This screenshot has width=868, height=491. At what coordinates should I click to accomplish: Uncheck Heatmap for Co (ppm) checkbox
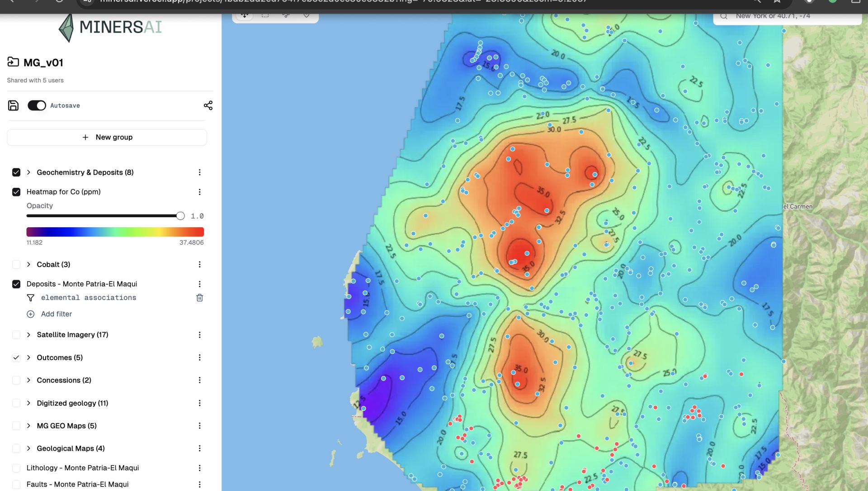click(x=16, y=192)
